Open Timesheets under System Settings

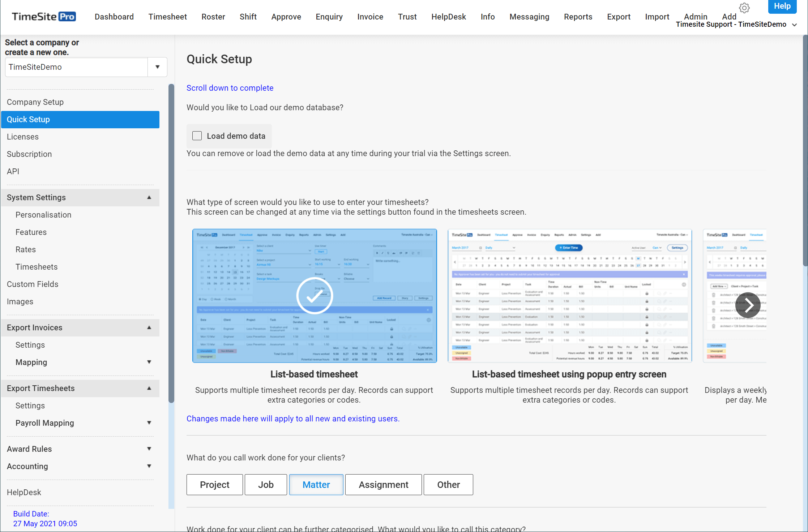click(x=37, y=267)
